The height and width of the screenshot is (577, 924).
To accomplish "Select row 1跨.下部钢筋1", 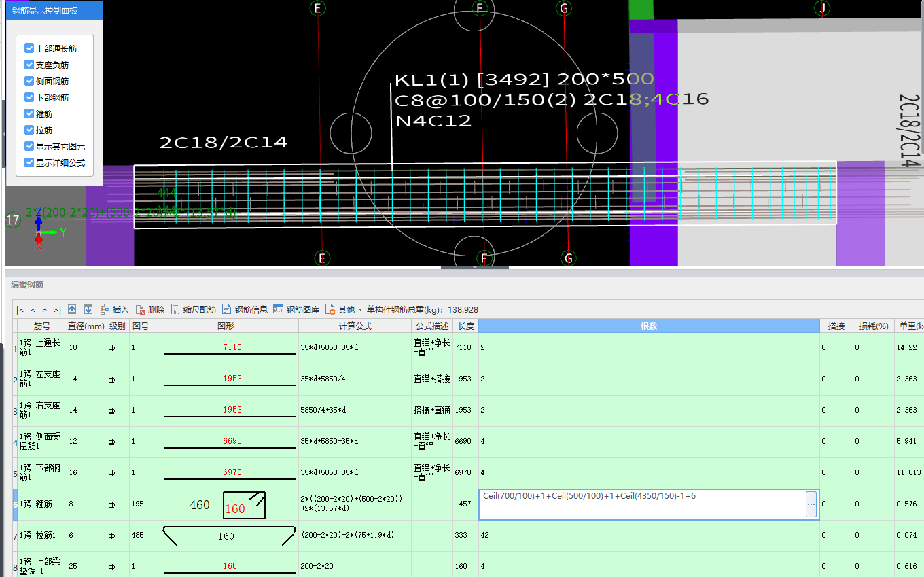I will [41, 473].
